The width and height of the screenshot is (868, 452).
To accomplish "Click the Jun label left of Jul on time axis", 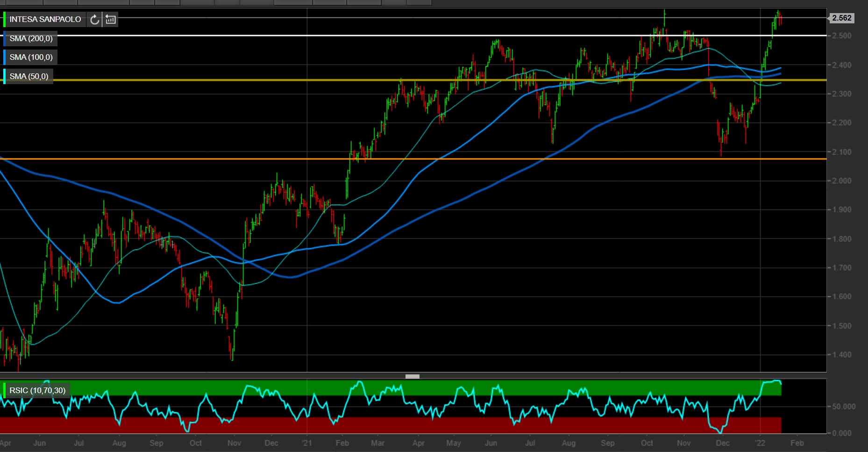I will click(40, 443).
